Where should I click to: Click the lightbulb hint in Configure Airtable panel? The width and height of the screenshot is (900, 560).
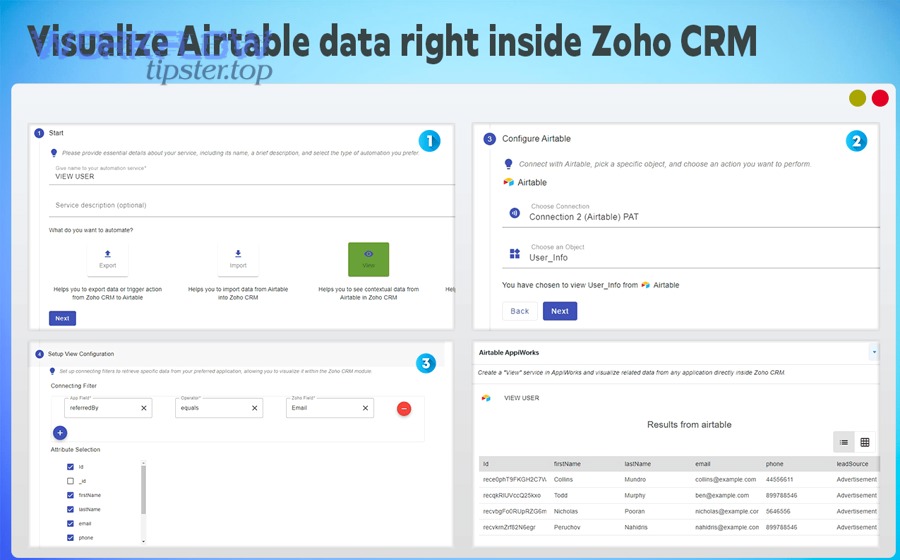click(508, 164)
